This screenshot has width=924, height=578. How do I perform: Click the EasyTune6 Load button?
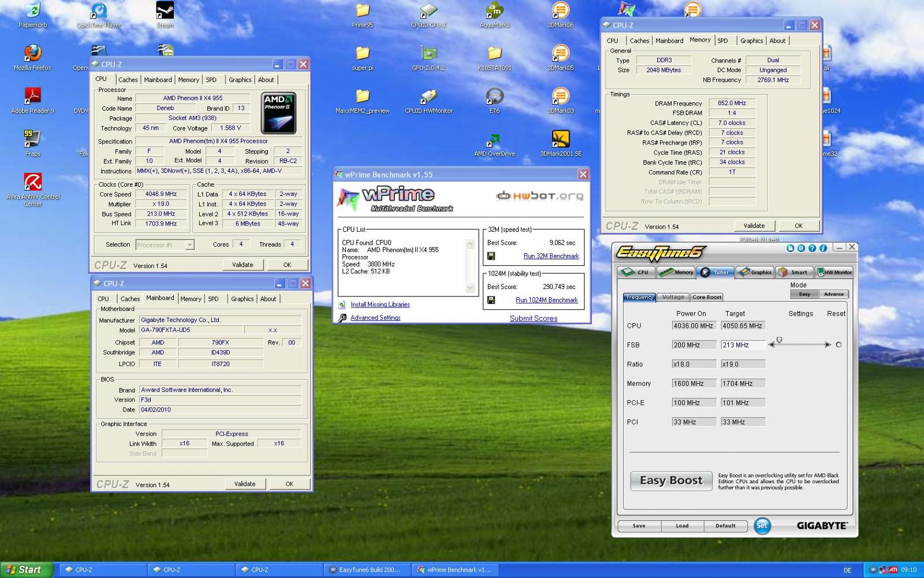(682, 526)
